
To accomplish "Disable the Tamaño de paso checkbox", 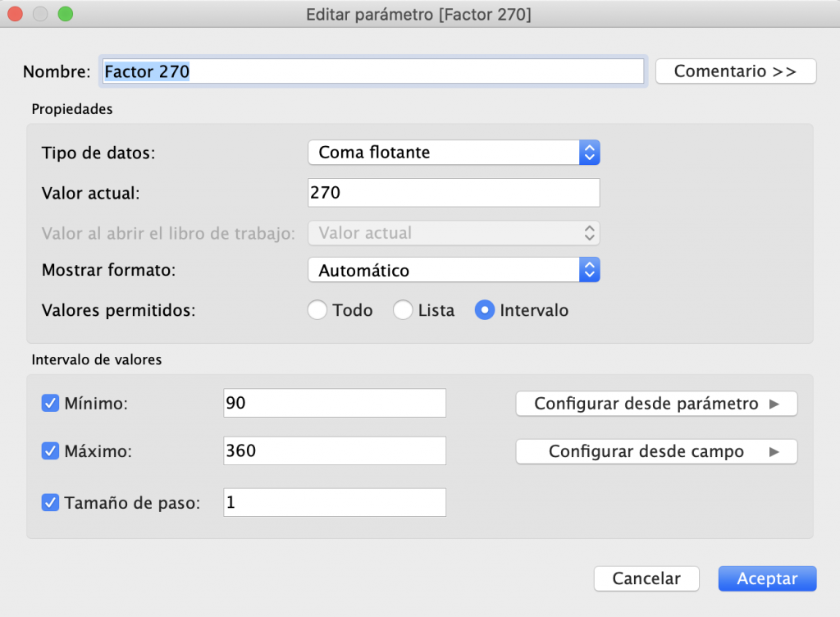I will pos(50,502).
